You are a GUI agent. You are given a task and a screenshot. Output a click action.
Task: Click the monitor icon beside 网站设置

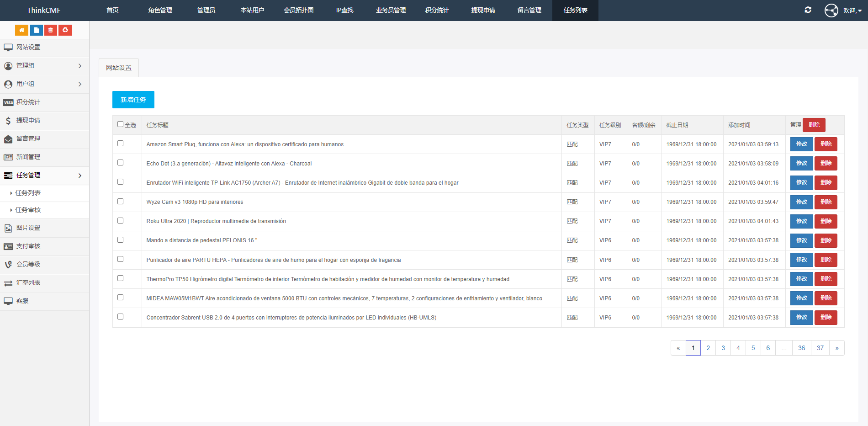[x=8, y=48]
